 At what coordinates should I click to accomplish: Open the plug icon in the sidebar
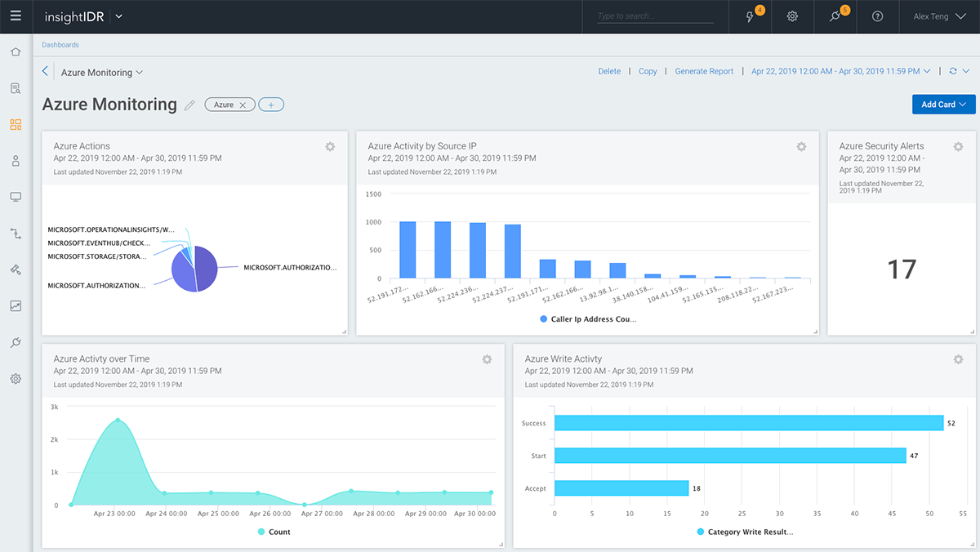pos(16,342)
